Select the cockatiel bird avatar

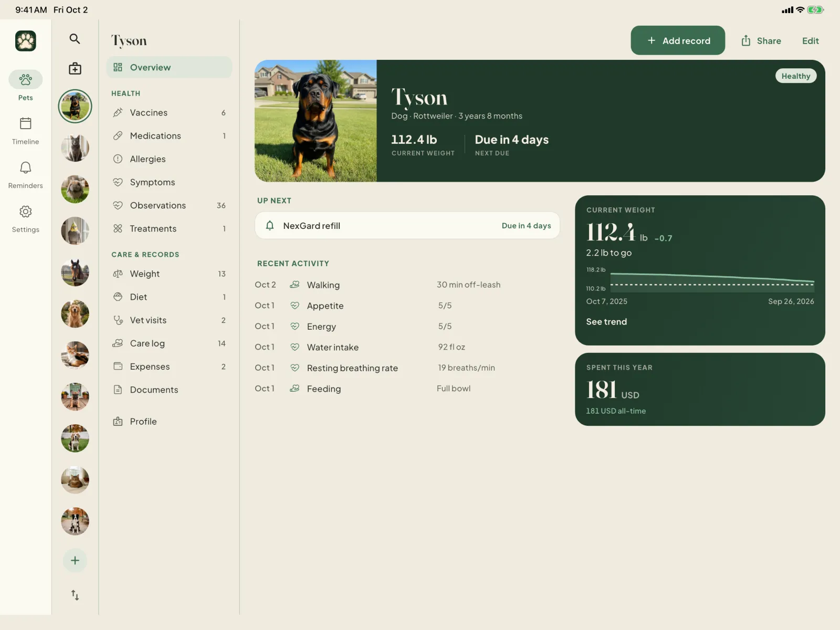point(75,230)
